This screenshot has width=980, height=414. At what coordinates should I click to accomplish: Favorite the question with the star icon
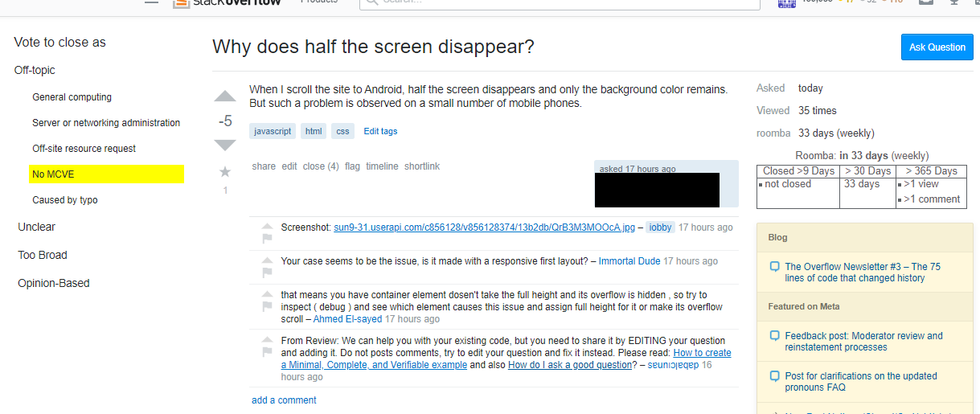pos(225,171)
